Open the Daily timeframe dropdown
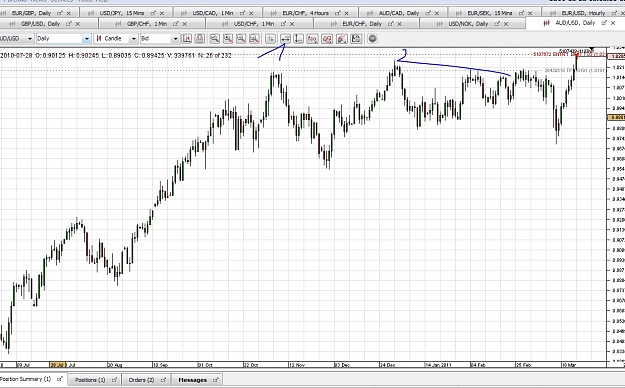The image size is (625, 388). [86, 39]
